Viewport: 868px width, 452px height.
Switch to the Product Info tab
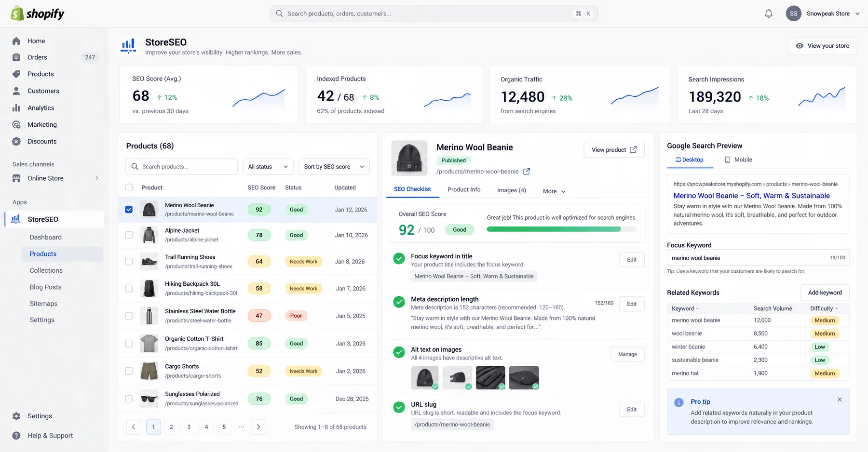click(x=464, y=189)
